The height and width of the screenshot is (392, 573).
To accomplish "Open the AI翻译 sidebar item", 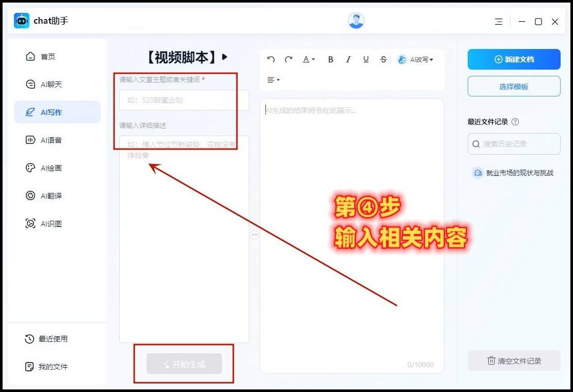I will [x=51, y=196].
